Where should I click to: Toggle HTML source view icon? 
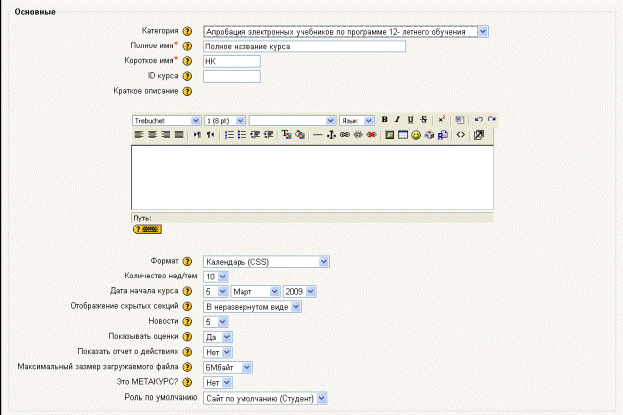(x=460, y=134)
